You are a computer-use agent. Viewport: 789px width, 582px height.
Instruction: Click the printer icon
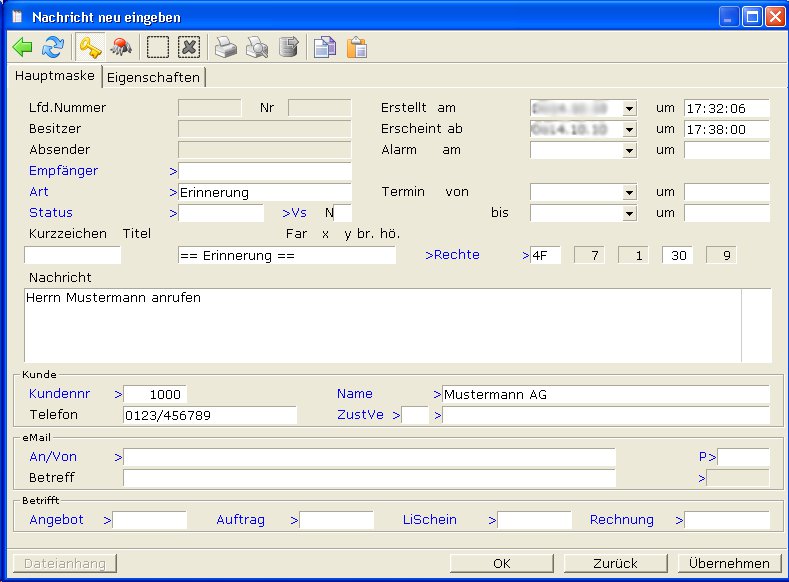click(227, 48)
